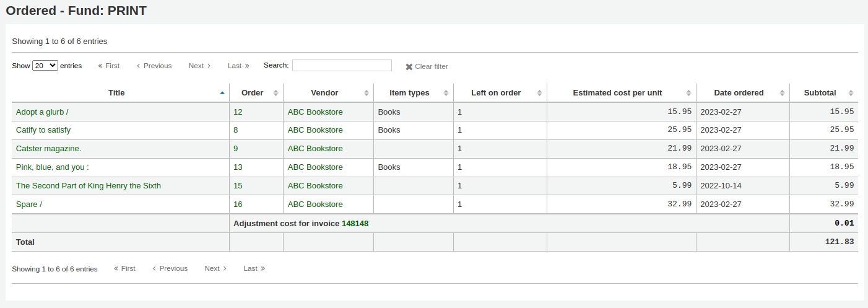Go to Next page in top pagination
868x308 pixels.
click(199, 66)
